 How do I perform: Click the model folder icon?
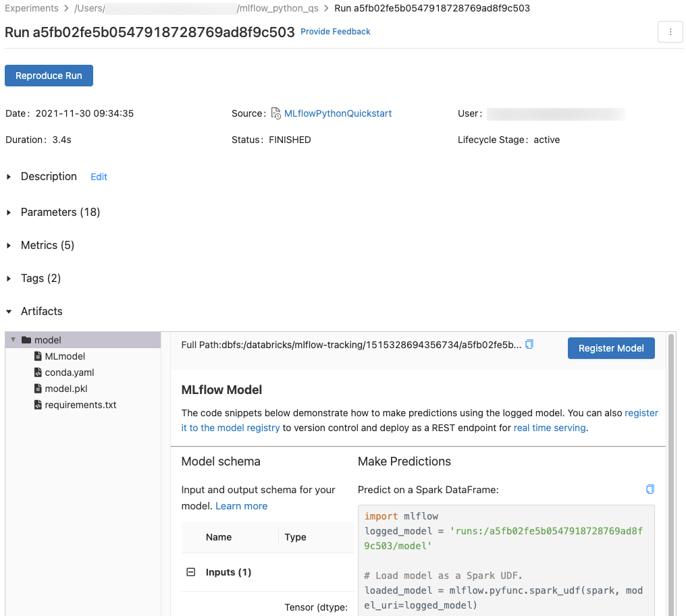tap(26, 340)
